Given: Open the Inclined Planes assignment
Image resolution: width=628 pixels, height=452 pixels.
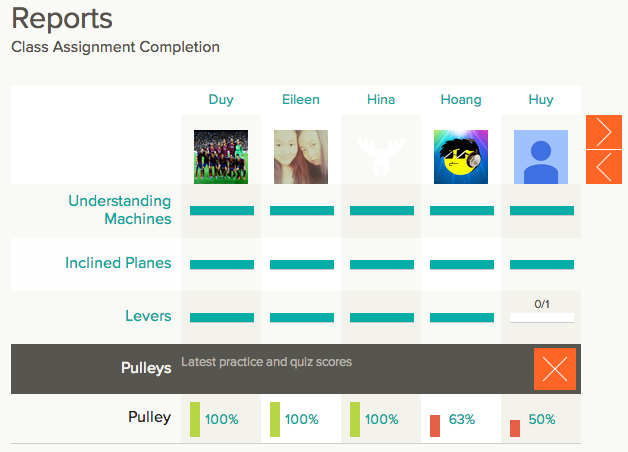Looking at the screenshot, I should point(118,264).
